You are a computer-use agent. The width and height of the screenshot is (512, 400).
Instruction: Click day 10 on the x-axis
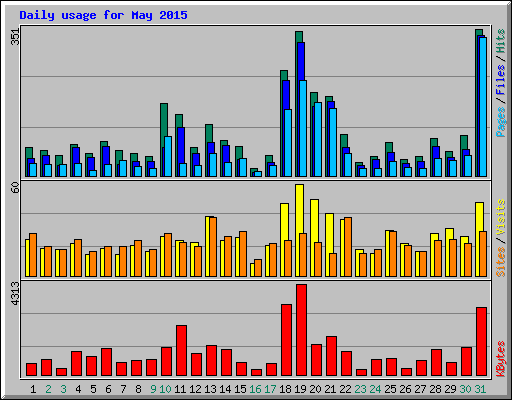pyautogui.click(x=165, y=389)
